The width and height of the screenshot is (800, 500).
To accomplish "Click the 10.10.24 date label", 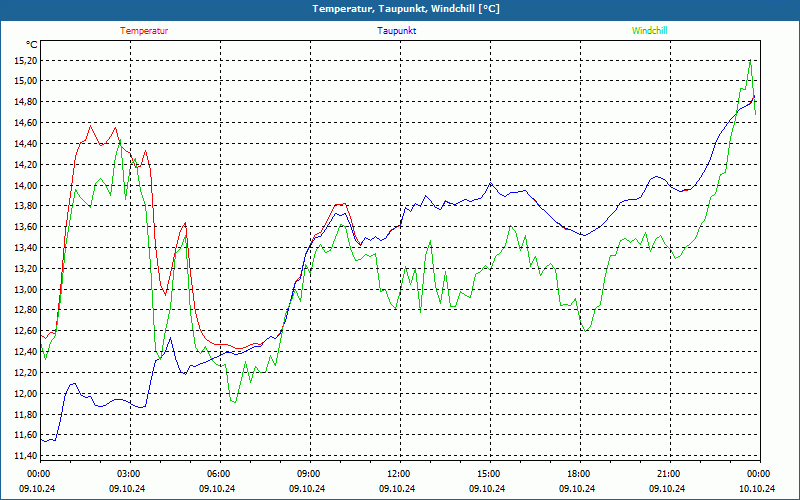I will point(757,488).
